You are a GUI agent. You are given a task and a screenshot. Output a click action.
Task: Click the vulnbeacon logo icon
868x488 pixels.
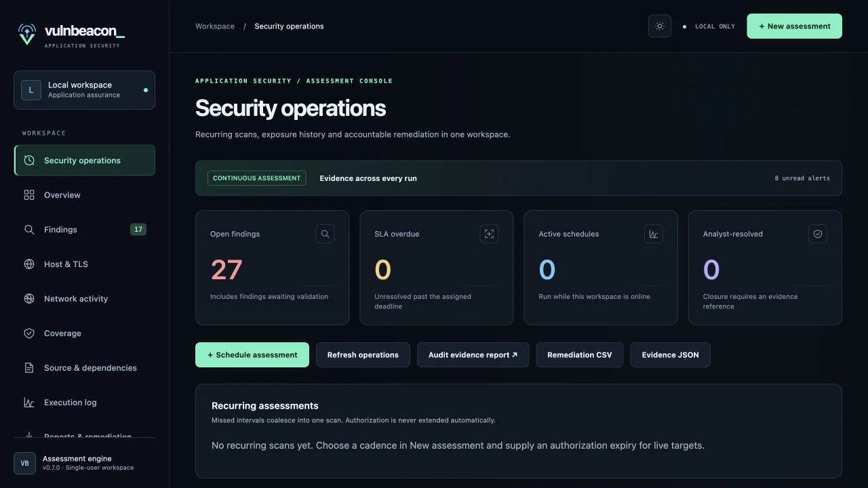pos(27,34)
